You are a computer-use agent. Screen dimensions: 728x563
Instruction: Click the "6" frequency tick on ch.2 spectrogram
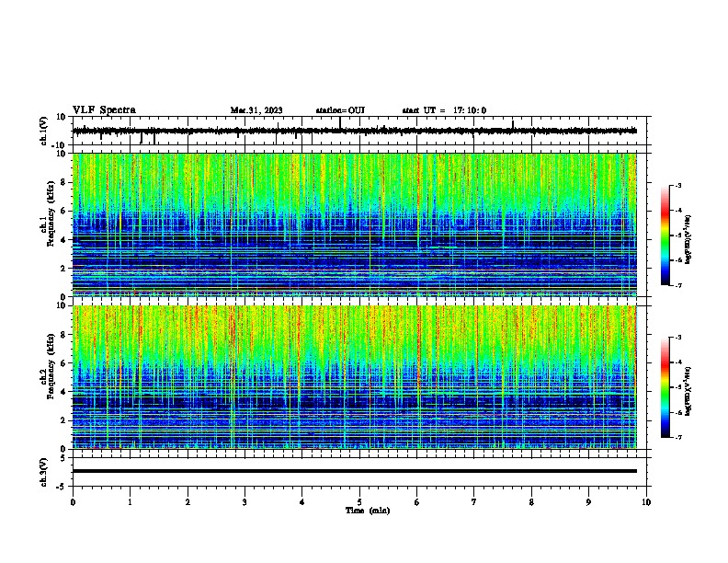click(64, 363)
